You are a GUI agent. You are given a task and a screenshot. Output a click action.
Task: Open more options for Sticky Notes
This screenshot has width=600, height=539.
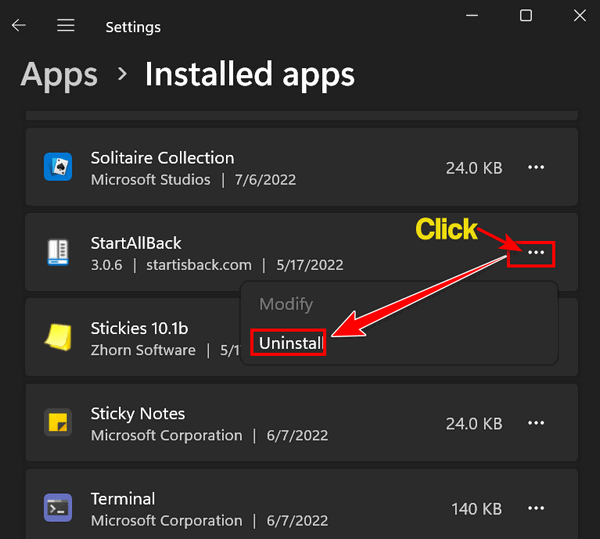[536, 423]
